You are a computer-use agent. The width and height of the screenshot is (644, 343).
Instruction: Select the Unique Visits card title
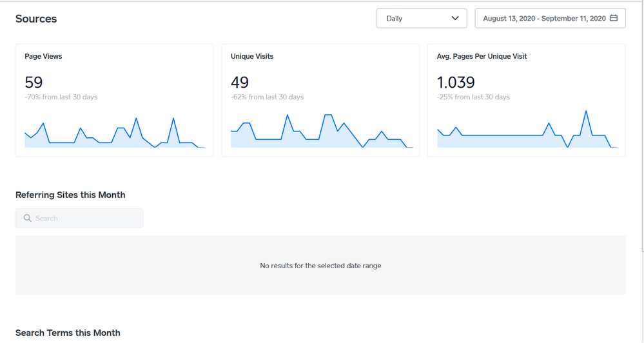click(x=252, y=57)
